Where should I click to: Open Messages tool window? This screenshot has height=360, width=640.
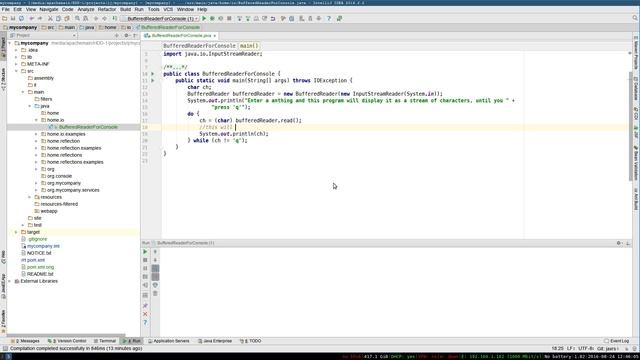pos(26,341)
